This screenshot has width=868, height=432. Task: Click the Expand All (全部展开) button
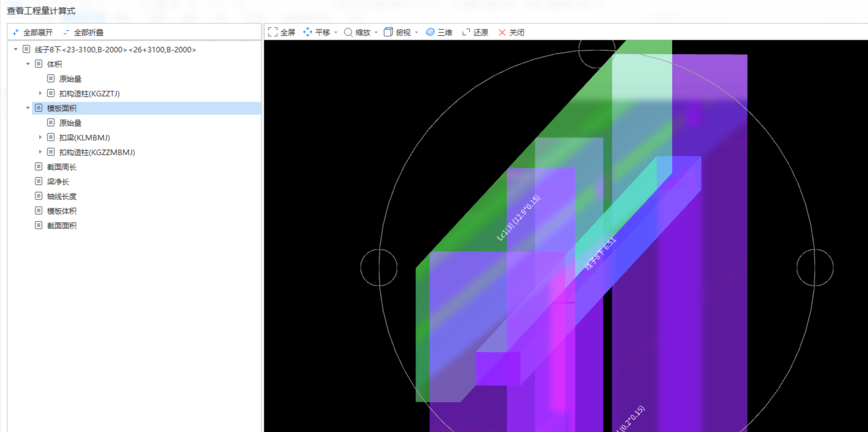(32, 32)
